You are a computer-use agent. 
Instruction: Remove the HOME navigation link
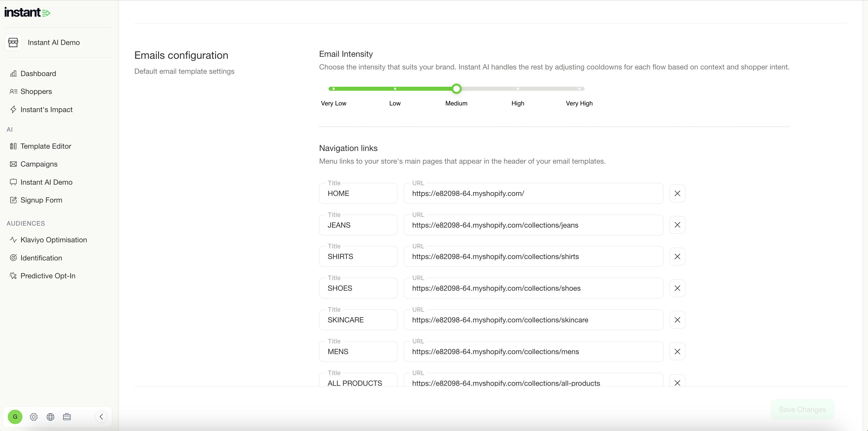click(x=677, y=193)
